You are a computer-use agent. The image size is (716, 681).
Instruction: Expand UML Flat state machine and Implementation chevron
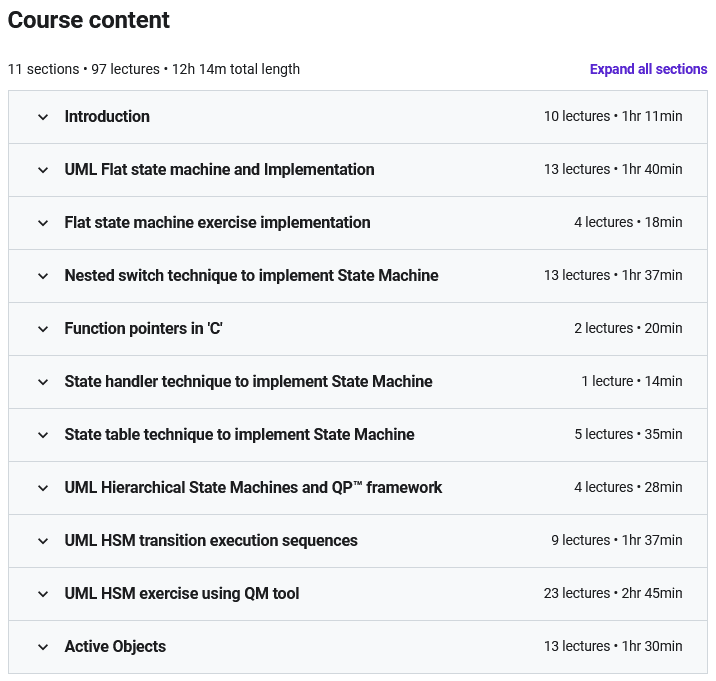click(43, 170)
